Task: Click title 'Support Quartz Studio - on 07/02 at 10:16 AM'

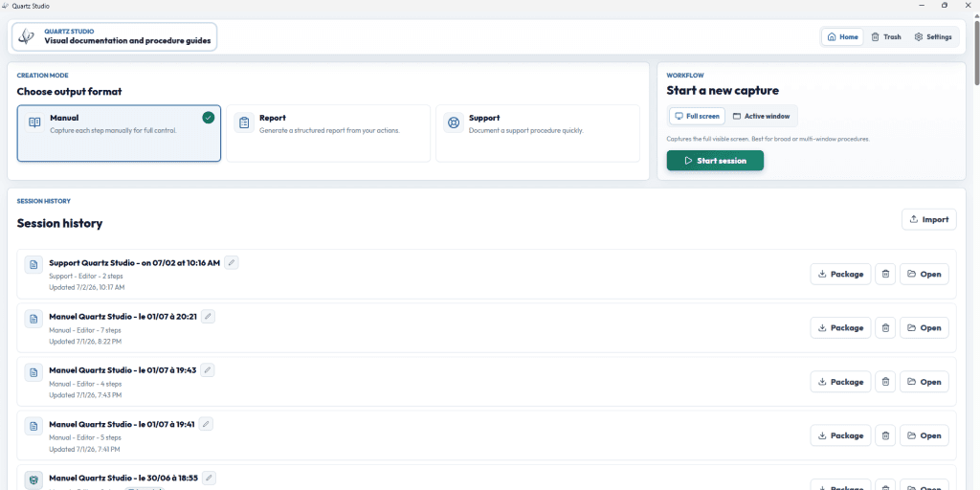Action: [134, 263]
